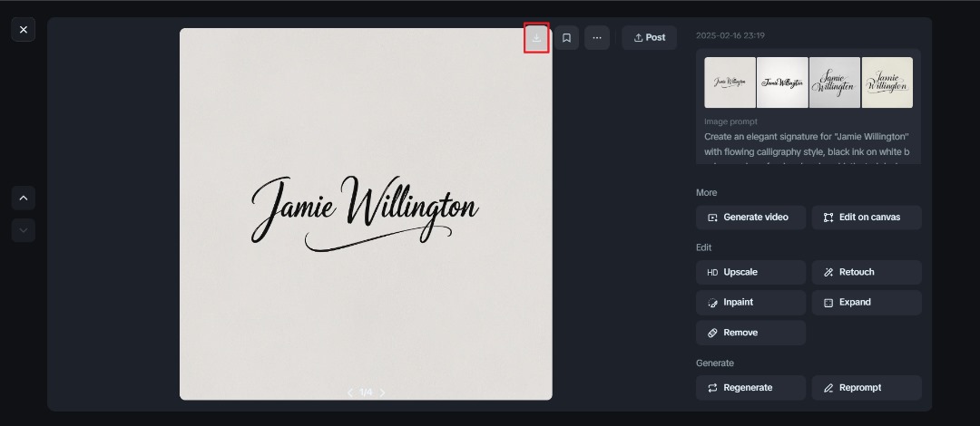Bookmark the generated signature image
The height and width of the screenshot is (426, 980).
(566, 37)
